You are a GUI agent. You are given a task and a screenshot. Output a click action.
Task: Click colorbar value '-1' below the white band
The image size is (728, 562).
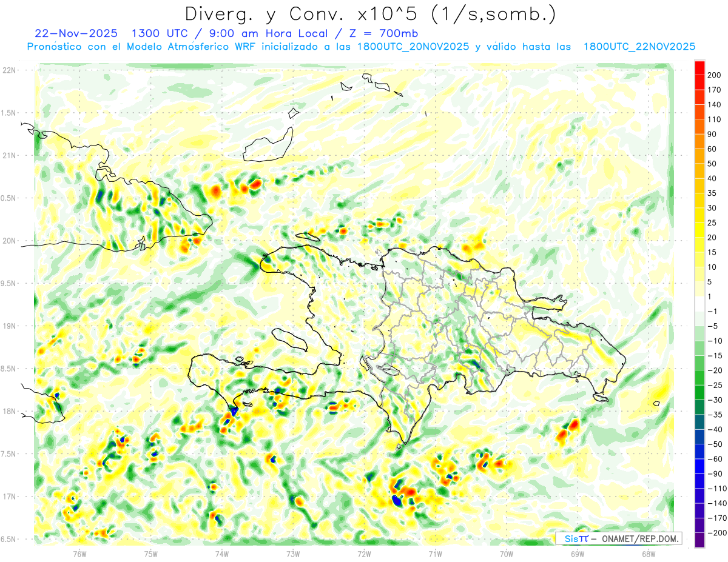pos(712,312)
